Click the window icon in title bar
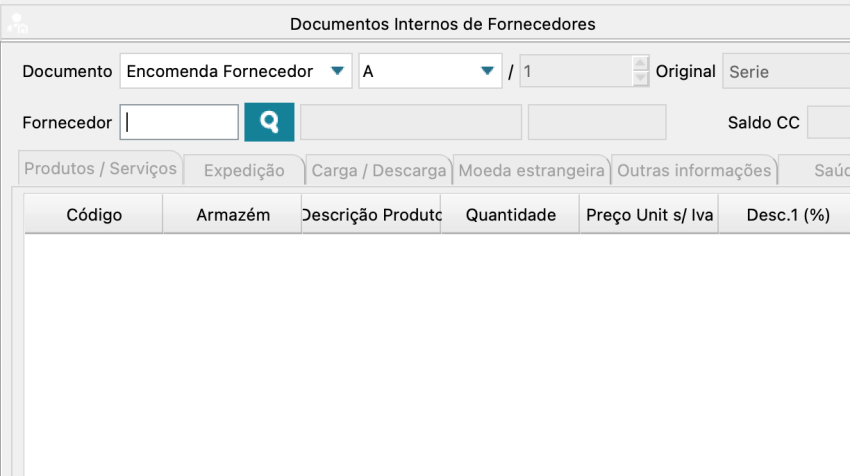Image resolution: width=850 pixels, height=476 pixels. (17, 22)
